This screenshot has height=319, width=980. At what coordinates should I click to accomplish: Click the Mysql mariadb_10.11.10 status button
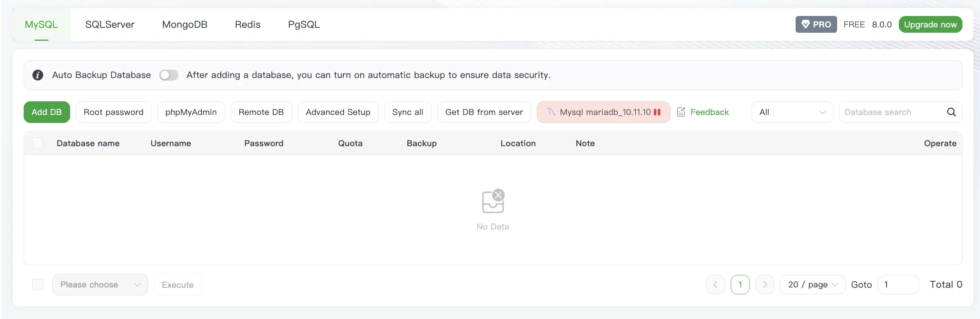pos(603,112)
